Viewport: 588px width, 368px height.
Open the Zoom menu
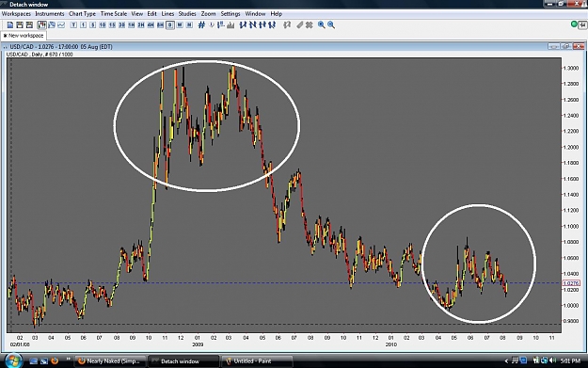(209, 14)
